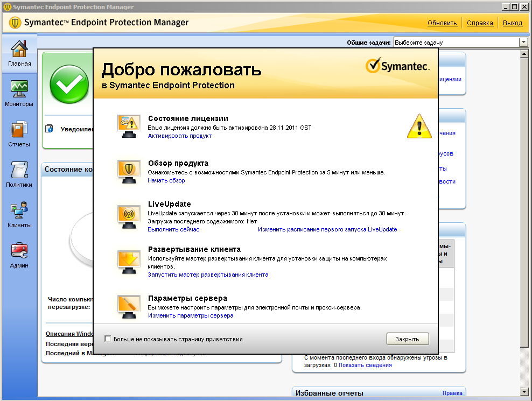Click the Обзор продукта heading text
Viewport: 532px width, 401px height.
(178, 163)
